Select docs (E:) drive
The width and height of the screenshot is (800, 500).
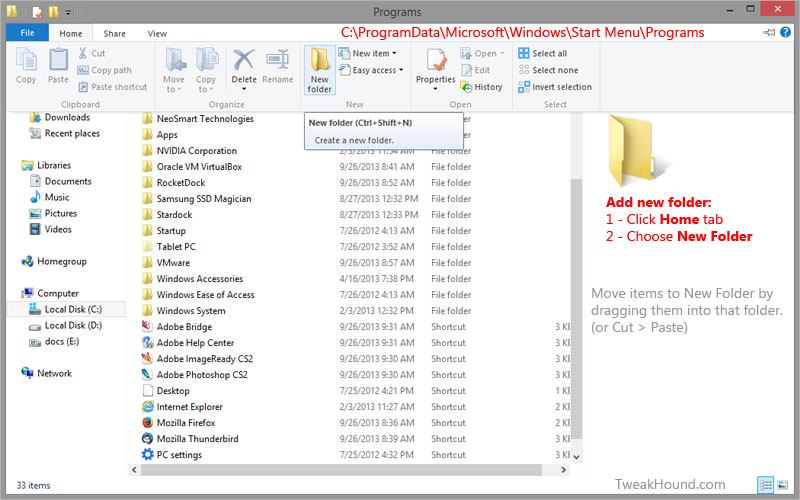[54, 342]
